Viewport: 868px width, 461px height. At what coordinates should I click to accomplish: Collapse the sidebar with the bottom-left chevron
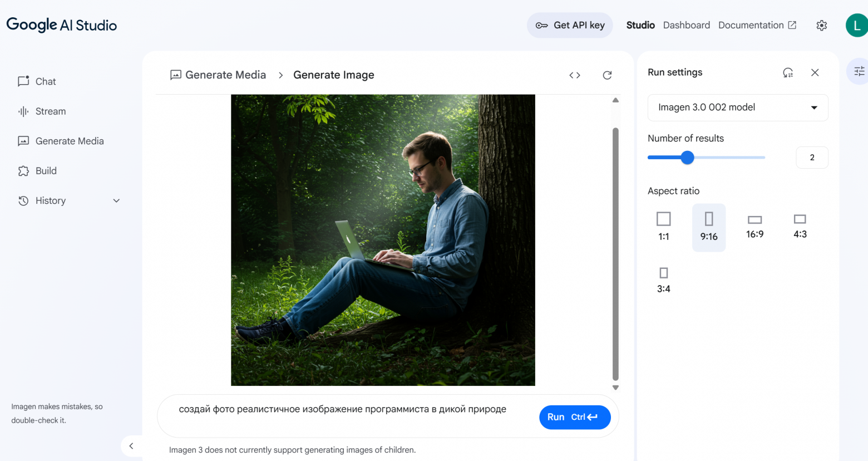point(131,446)
